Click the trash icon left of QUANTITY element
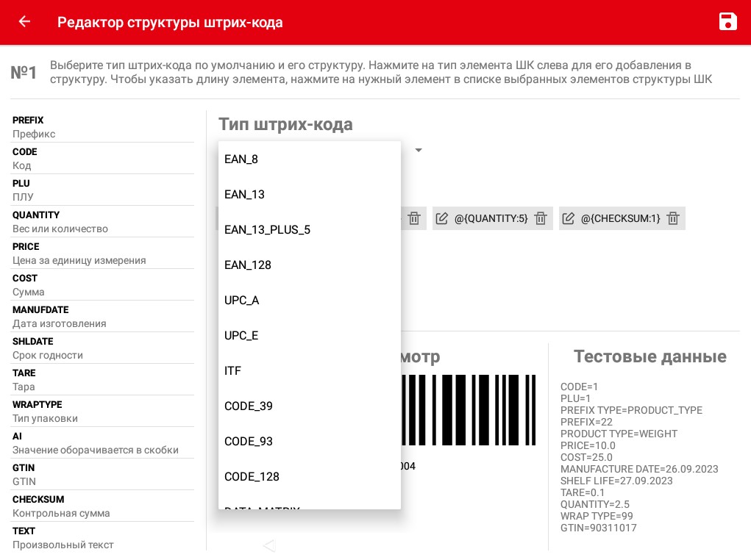Image resolution: width=751 pixels, height=560 pixels. click(x=414, y=218)
